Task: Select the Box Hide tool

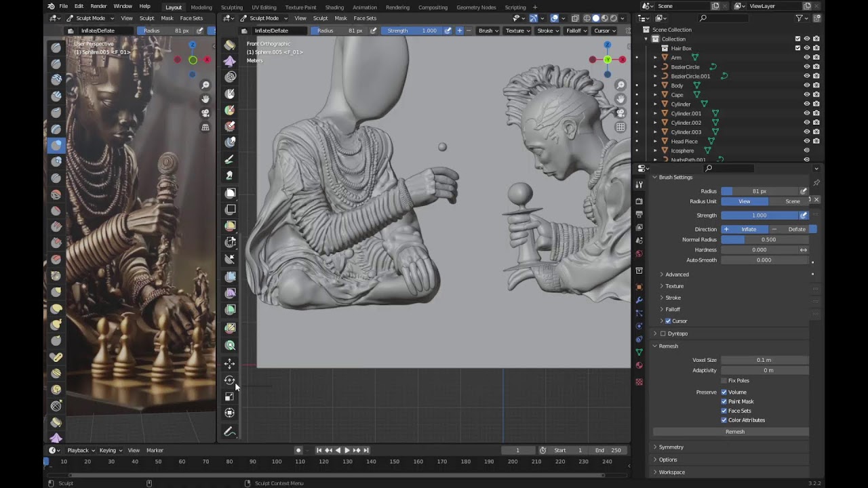Action: coord(230,209)
